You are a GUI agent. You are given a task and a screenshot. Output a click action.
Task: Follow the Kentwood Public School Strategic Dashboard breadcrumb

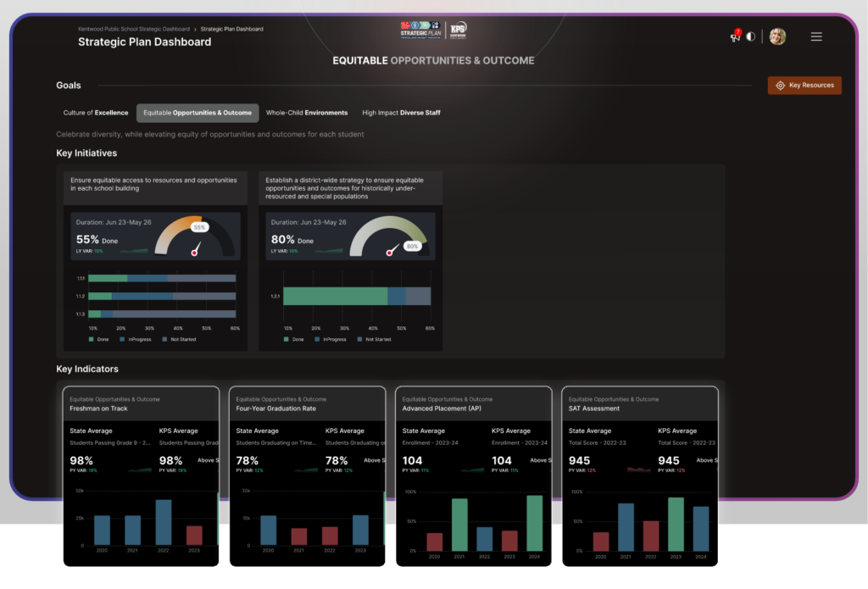133,29
